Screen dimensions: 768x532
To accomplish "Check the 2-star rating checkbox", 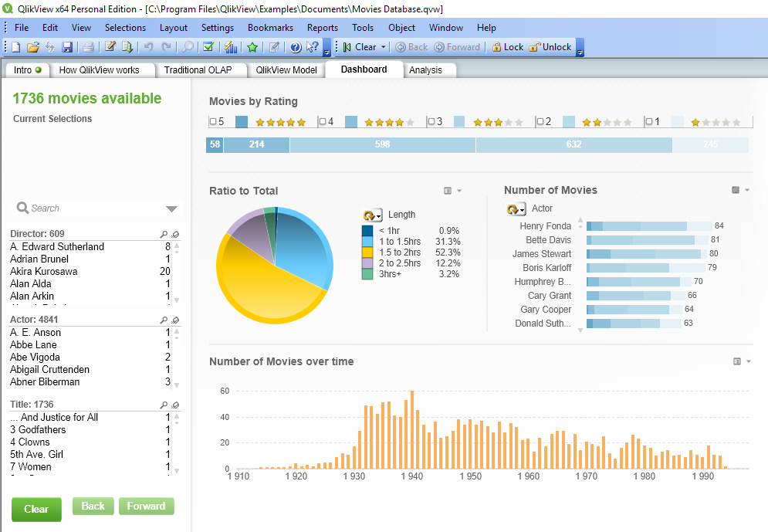I will click(540, 121).
